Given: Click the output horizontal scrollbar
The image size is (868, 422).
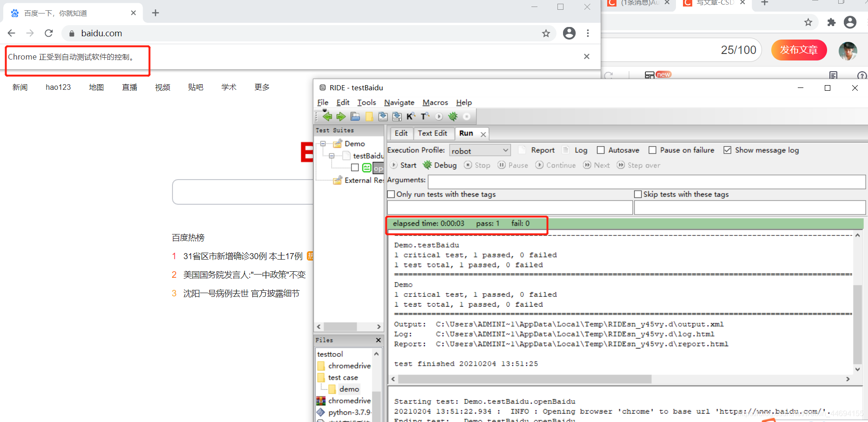Looking at the screenshot, I should (524, 379).
